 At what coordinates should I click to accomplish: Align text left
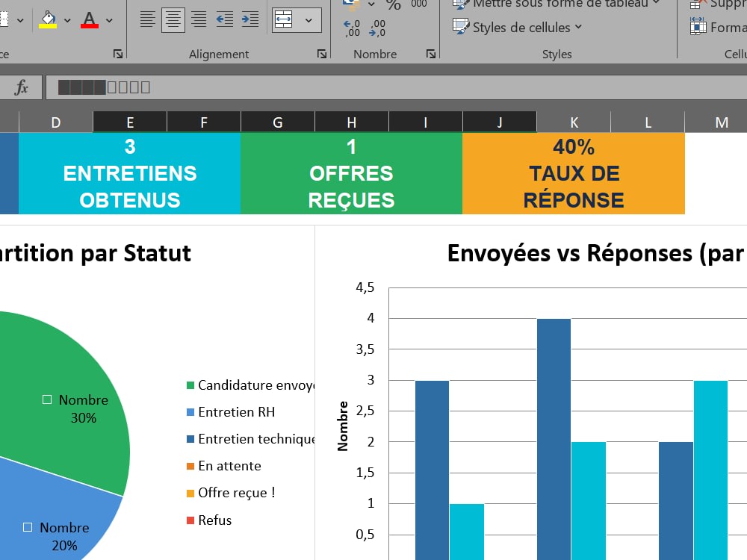(147, 19)
